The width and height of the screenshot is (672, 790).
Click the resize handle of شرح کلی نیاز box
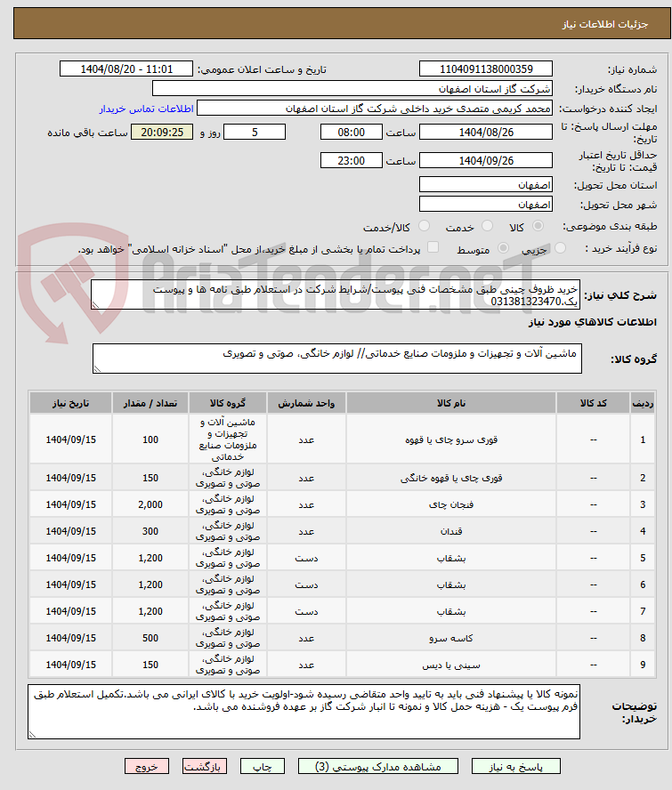94,305
